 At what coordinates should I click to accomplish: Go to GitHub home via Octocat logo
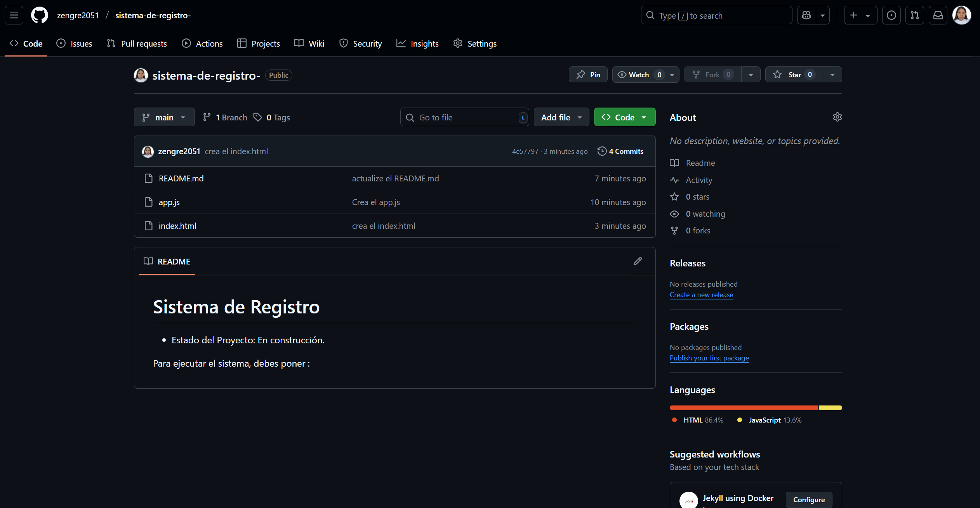click(40, 15)
